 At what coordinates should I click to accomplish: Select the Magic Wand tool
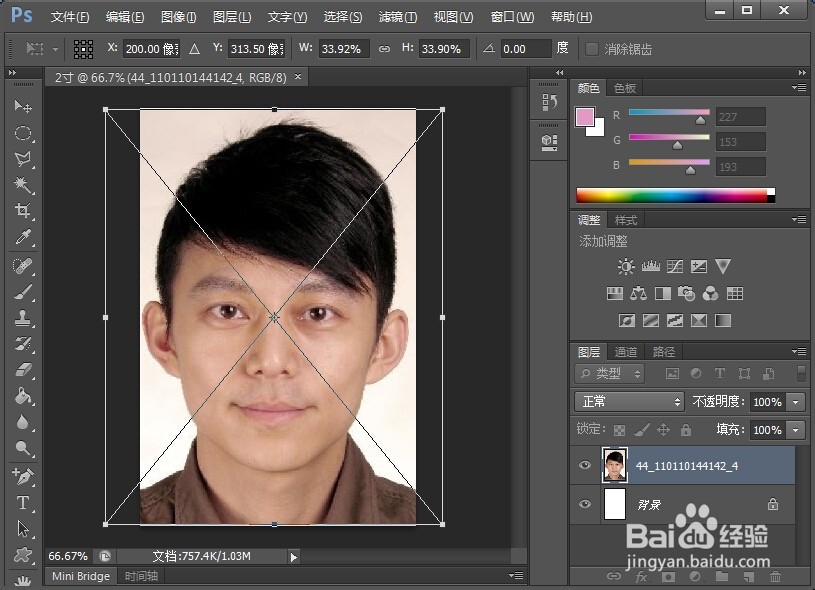click(x=23, y=184)
